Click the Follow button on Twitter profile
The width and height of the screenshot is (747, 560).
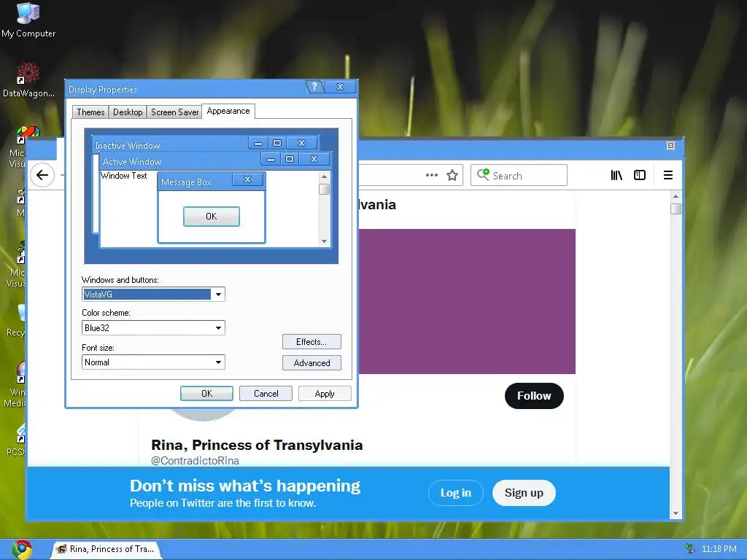[x=534, y=396]
